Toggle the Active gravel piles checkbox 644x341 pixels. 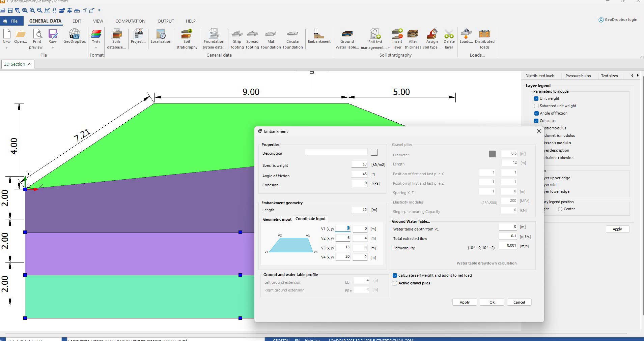pos(395,283)
